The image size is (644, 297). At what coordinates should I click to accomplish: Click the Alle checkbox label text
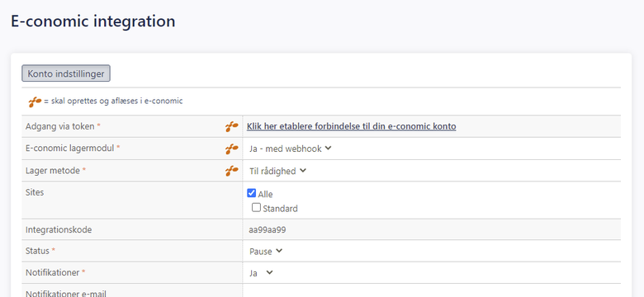coord(265,194)
